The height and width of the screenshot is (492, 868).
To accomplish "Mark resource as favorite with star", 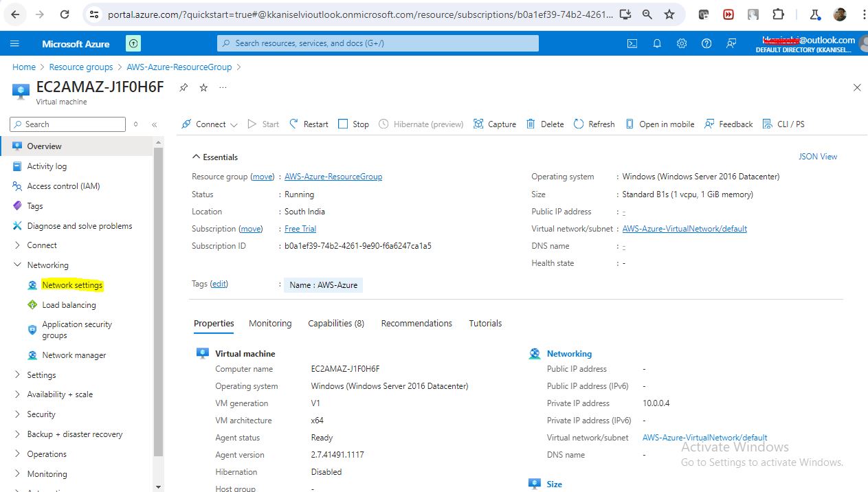I will pos(203,87).
